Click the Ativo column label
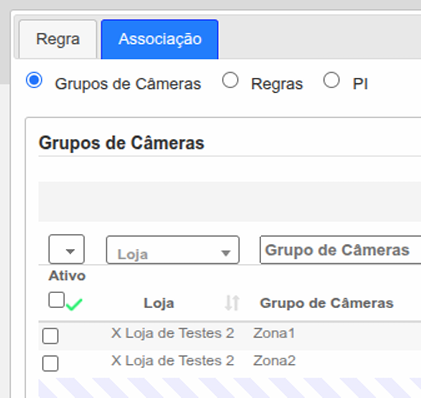This screenshot has width=423, height=398. [67, 276]
